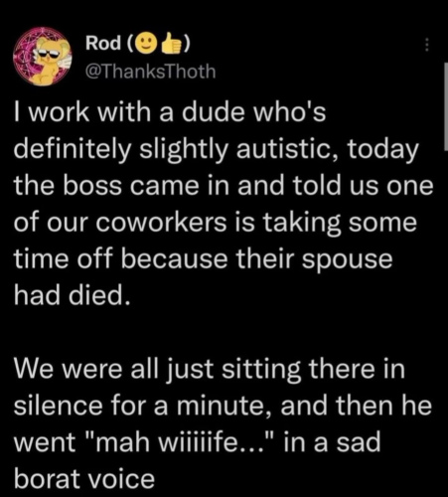Click the line starting "the boss came in"
This screenshot has height=497, width=448.
(224, 186)
